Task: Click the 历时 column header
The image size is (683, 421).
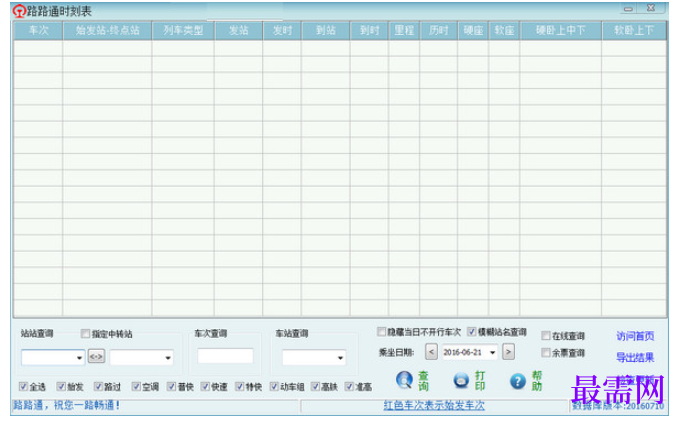Action: (x=439, y=30)
